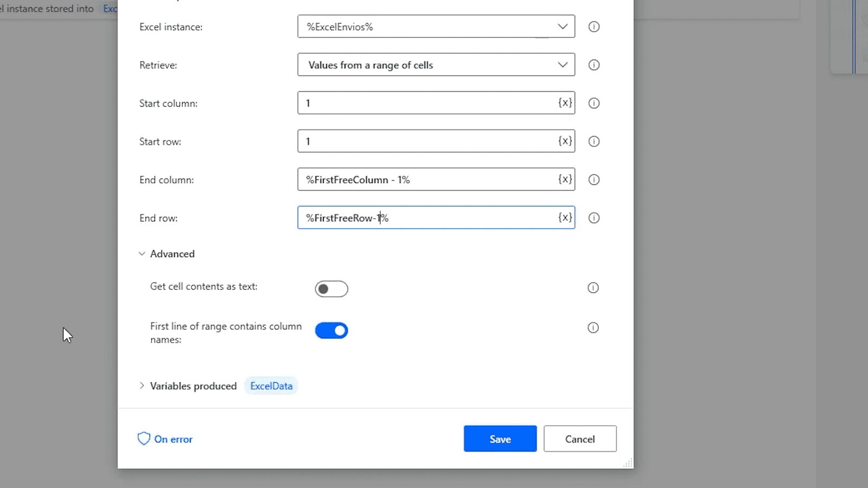Viewport: 868px width, 488px height.
Task: Open the Excel instance dropdown
Action: tap(562, 26)
